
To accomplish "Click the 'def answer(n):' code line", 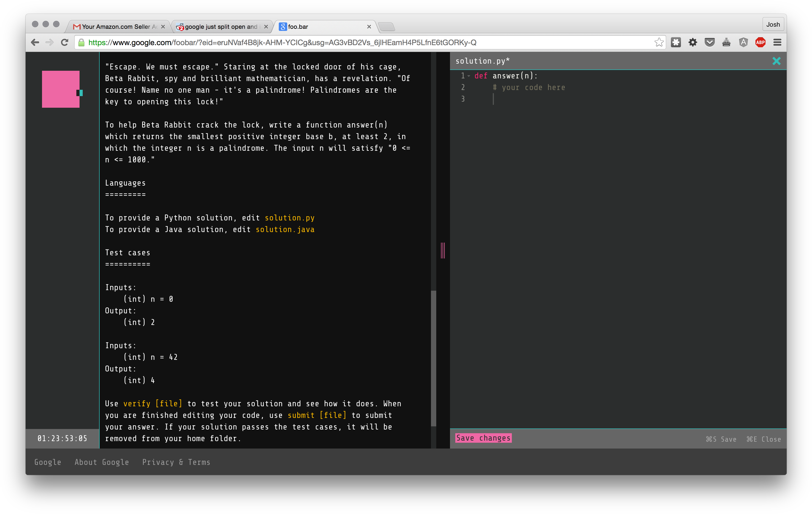I will pyautogui.click(x=506, y=76).
